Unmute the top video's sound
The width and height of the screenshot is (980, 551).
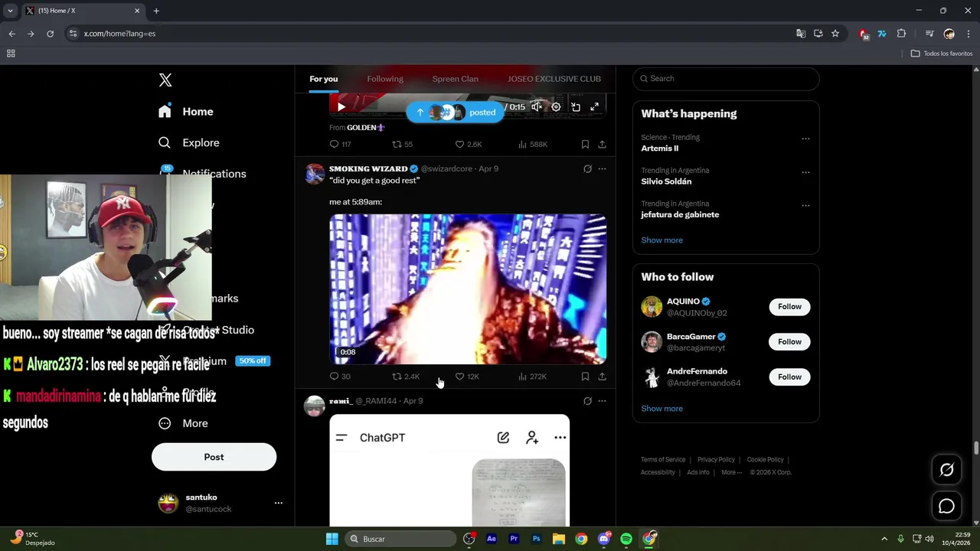[537, 107]
